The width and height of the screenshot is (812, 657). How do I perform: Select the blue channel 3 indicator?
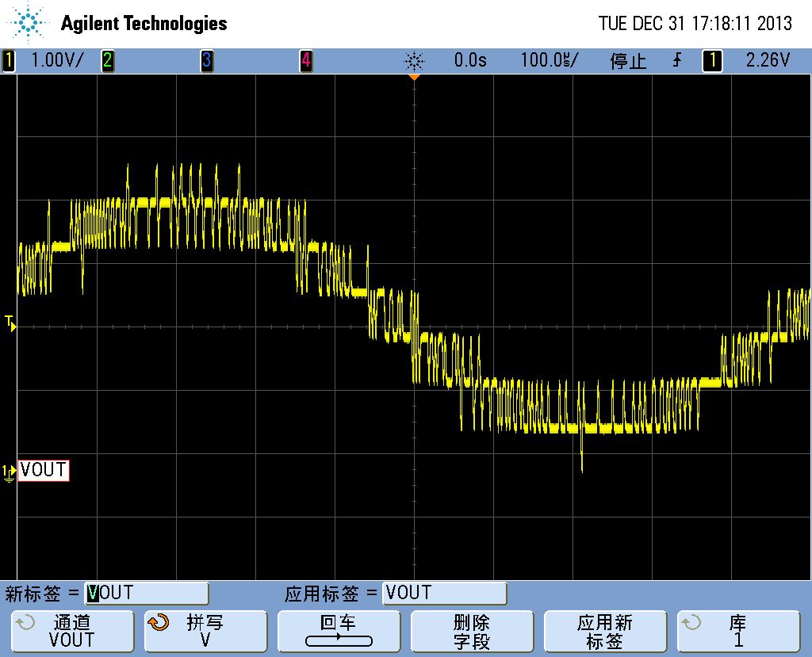(207, 60)
